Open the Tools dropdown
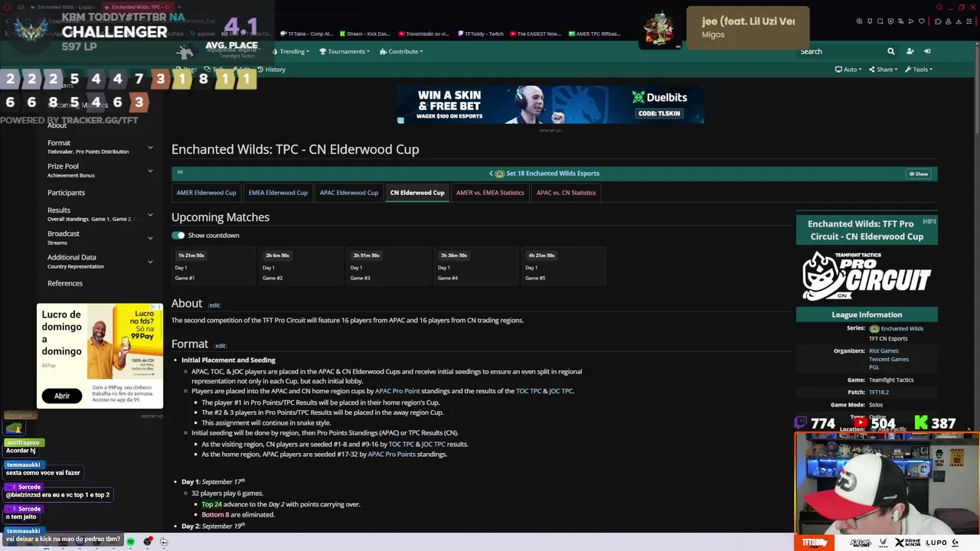This screenshot has width=980, height=551. [919, 70]
